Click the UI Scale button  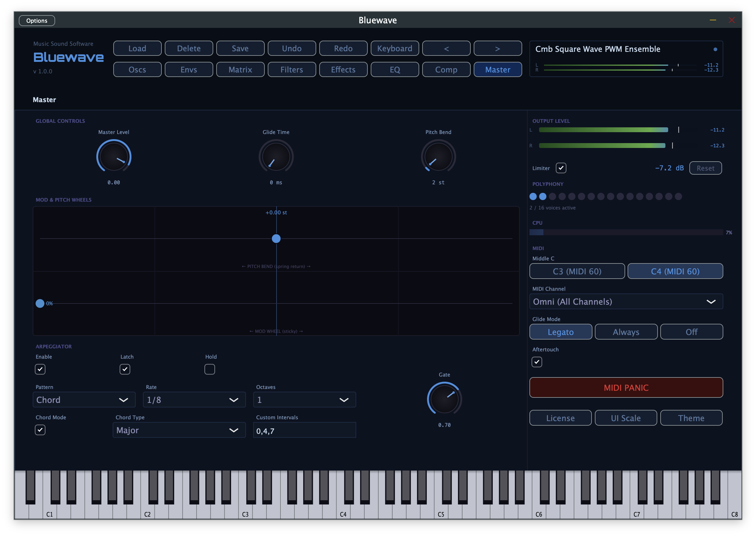pos(625,418)
